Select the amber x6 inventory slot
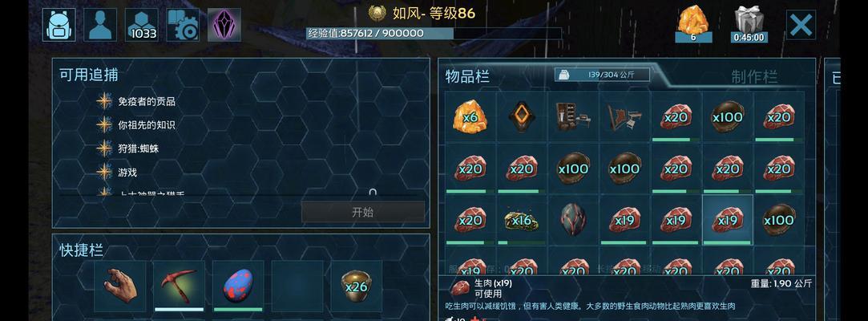This screenshot has height=321, width=868. coord(470,117)
